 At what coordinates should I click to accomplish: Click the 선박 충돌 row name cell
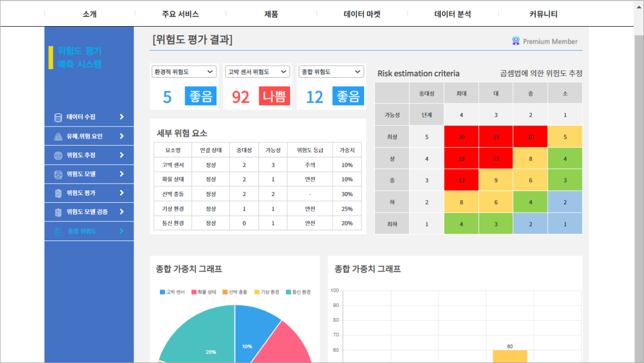[x=172, y=194]
